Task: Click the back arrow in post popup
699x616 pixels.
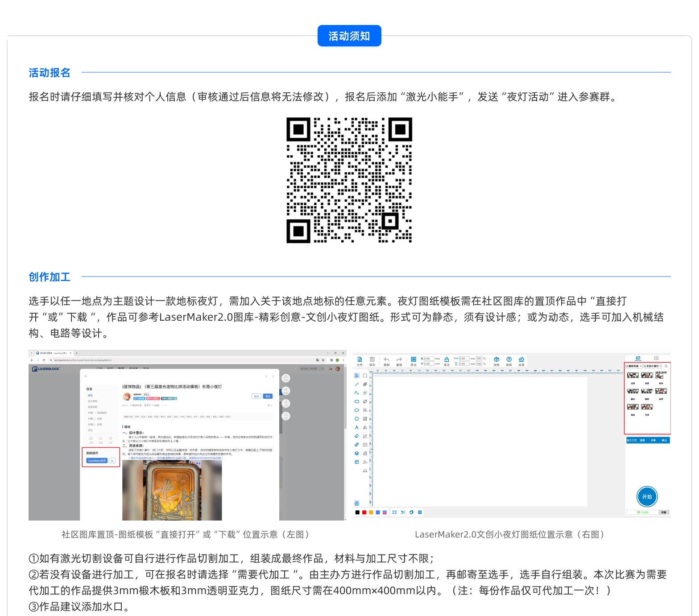Action: click(86, 376)
